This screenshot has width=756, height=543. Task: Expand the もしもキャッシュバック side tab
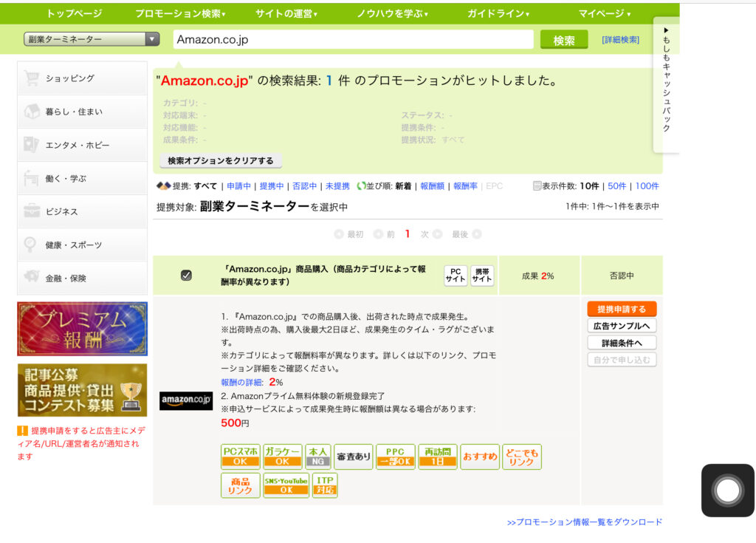pos(667,84)
